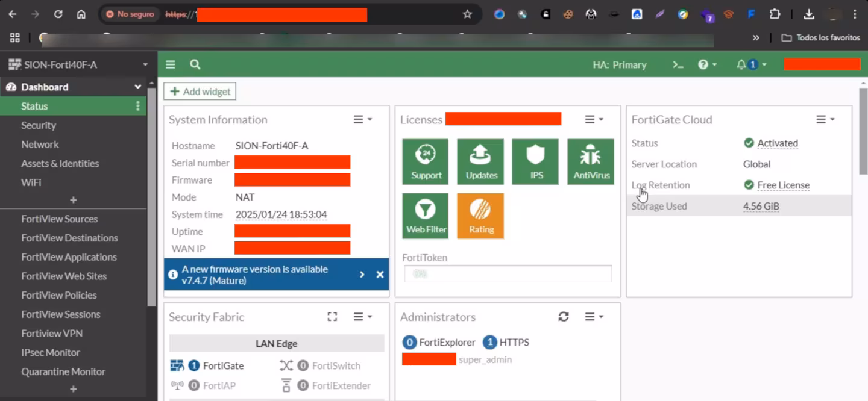Click the FortiToken input field
The height and width of the screenshot is (401, 868).
point(508,274)
